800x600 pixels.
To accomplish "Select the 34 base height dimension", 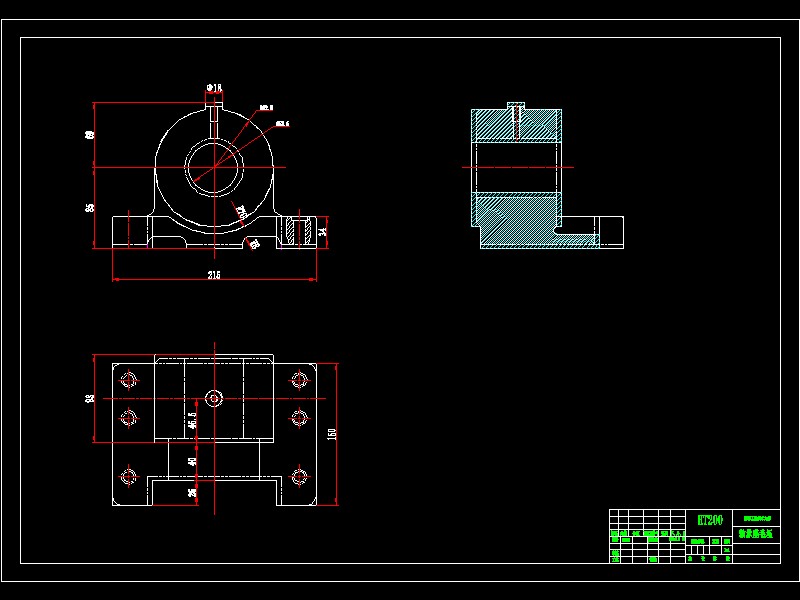I will pos(322,232).
